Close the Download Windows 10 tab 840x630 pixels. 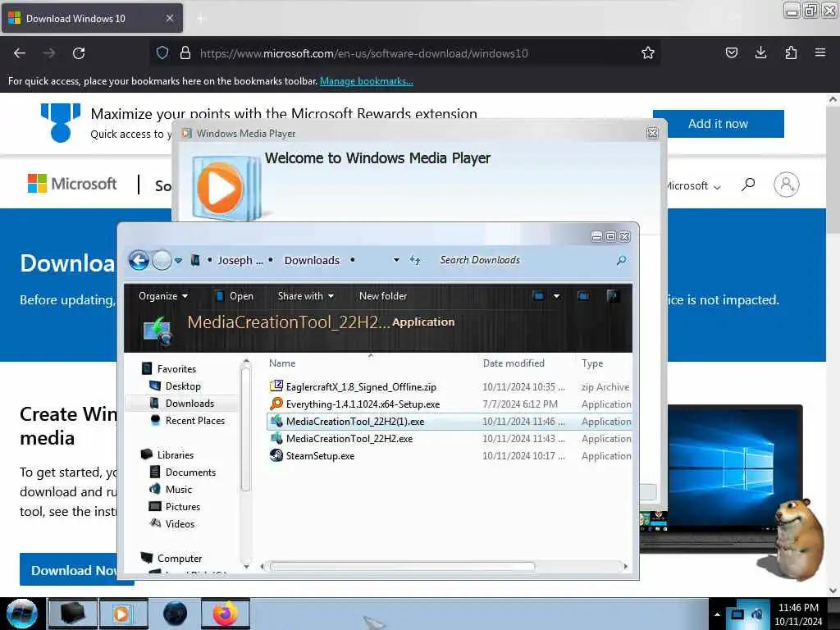[x=169, y=18]
